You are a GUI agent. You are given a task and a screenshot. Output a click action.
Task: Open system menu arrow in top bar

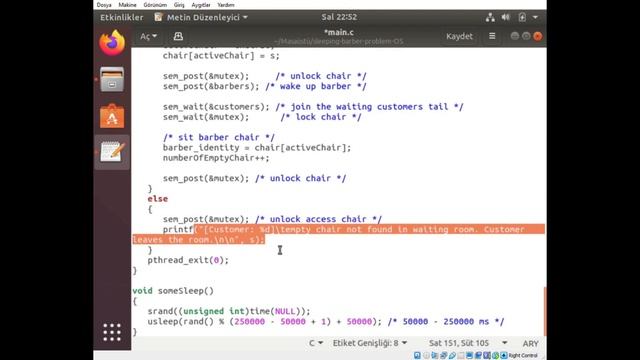pos(535,18)
